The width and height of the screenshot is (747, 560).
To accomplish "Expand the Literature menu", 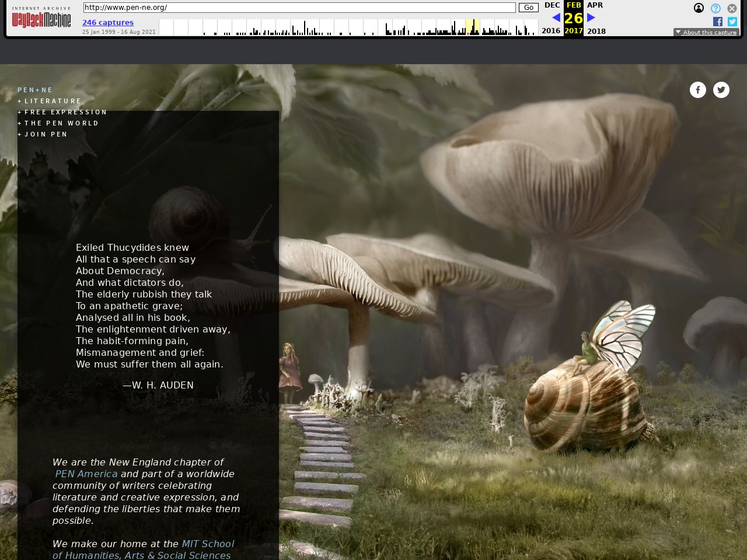I will tap(53, 101).
